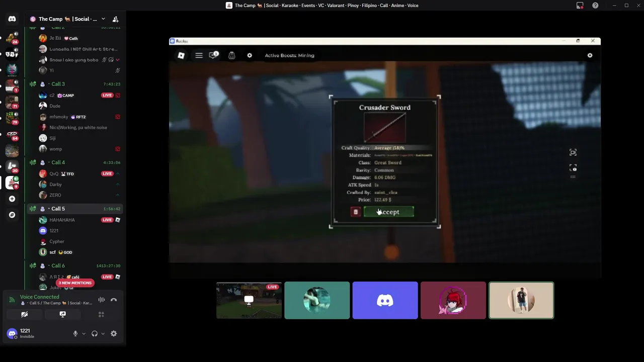Click user ZERO in Call 4
644x362 pixels.
tap(79, 195)
